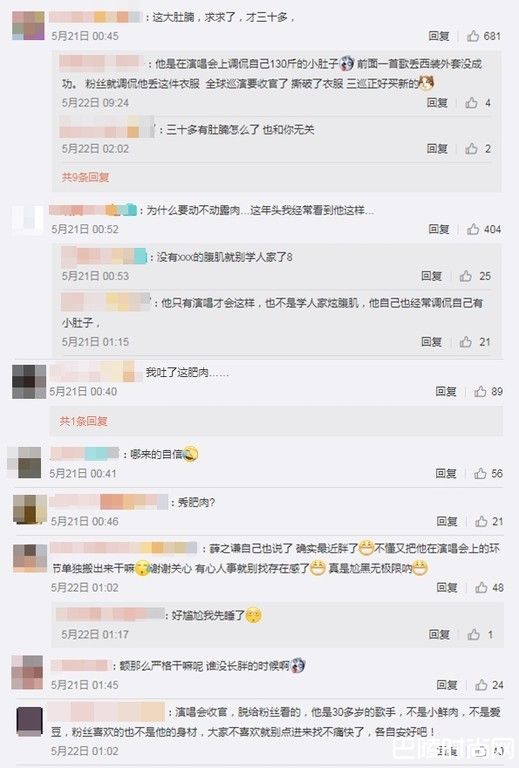Viewport: 519px width, 768px height.
Task: Open avatar of the 秀肥肉 commenter
Action: pyautogui.click(x=30, y=509)
